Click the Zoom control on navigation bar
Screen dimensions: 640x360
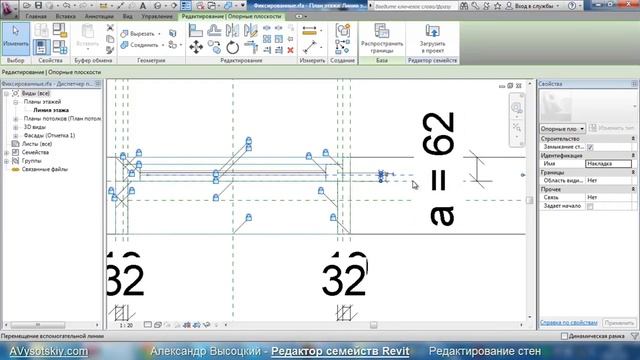[516, 127]
